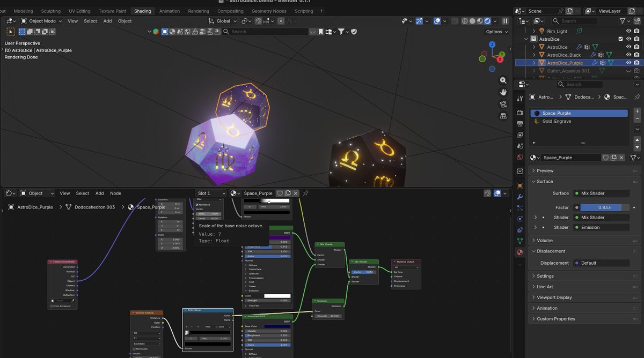The height and width of the screenshot is (358, 644).
Task: Switch viewport to rendered shading mode
Action: click(x=487, y=21)
